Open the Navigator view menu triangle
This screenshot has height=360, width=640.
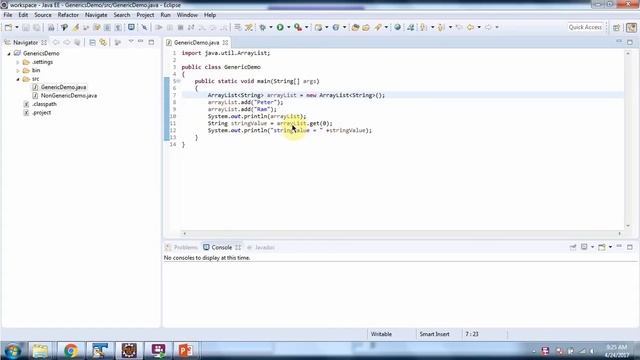pos(131,42)
